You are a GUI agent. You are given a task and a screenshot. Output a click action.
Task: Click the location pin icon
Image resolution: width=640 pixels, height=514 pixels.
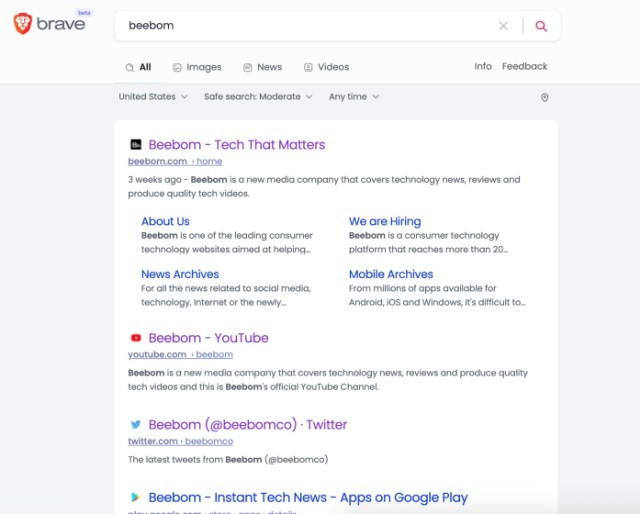[x=544, y=97]
